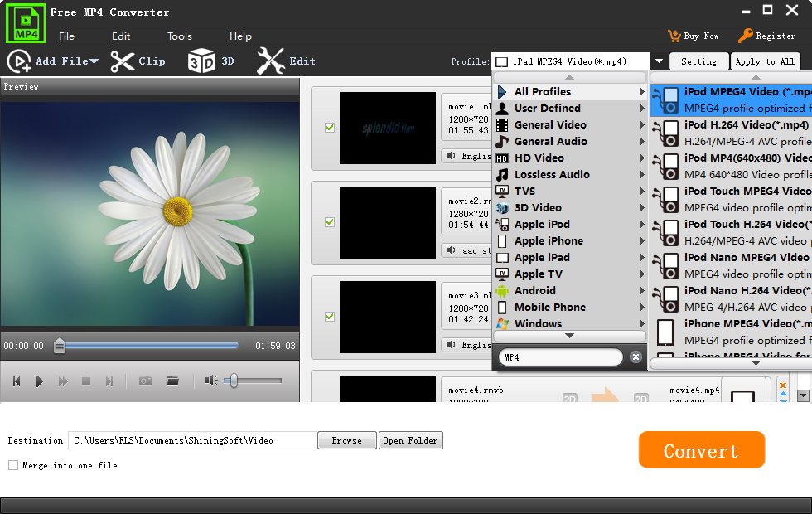Open the Help menu
812x514 pixels.
point(240,36)
